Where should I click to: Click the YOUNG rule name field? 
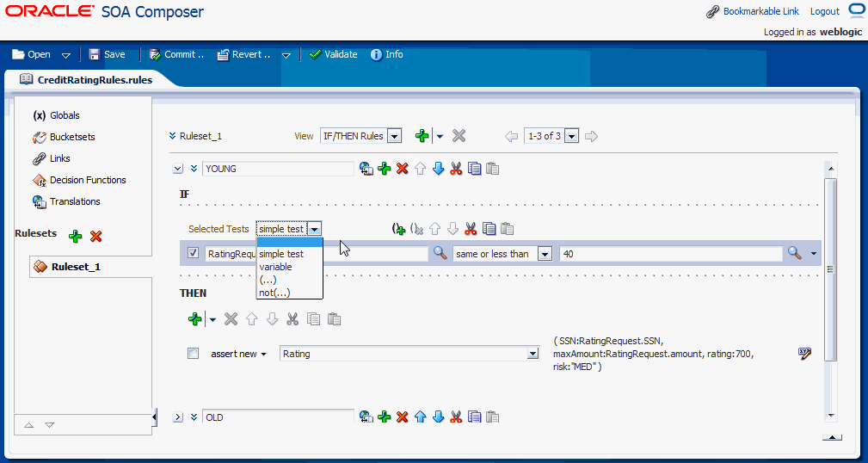[279, 169]
